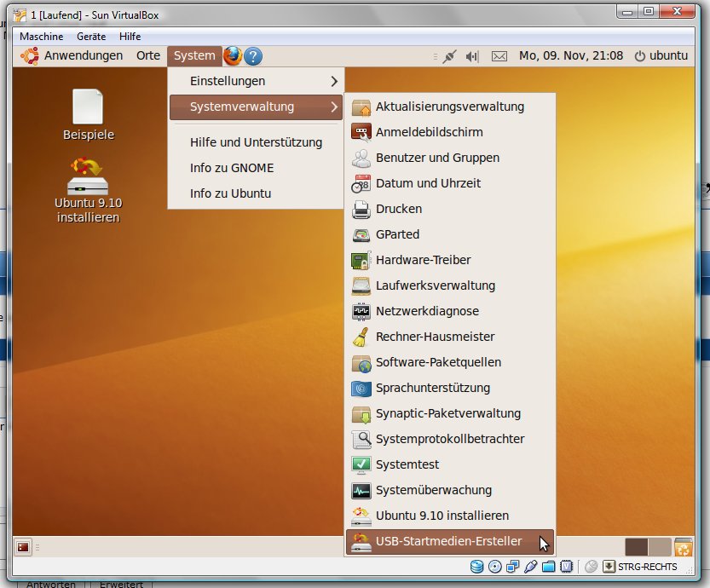The image size is (710, 588).
Task: Click the VirtualBox USB status icon
Action: click(530, 567)
